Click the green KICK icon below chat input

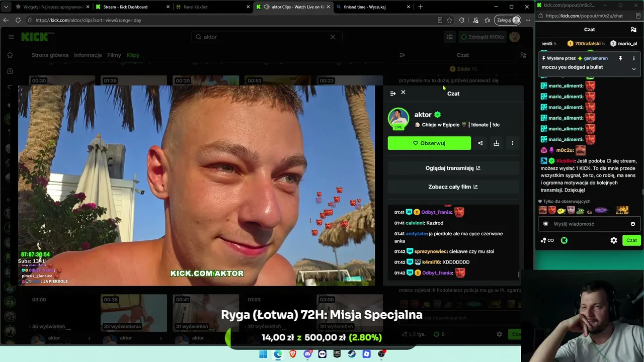pyautogui.click(x=564, y=240)
